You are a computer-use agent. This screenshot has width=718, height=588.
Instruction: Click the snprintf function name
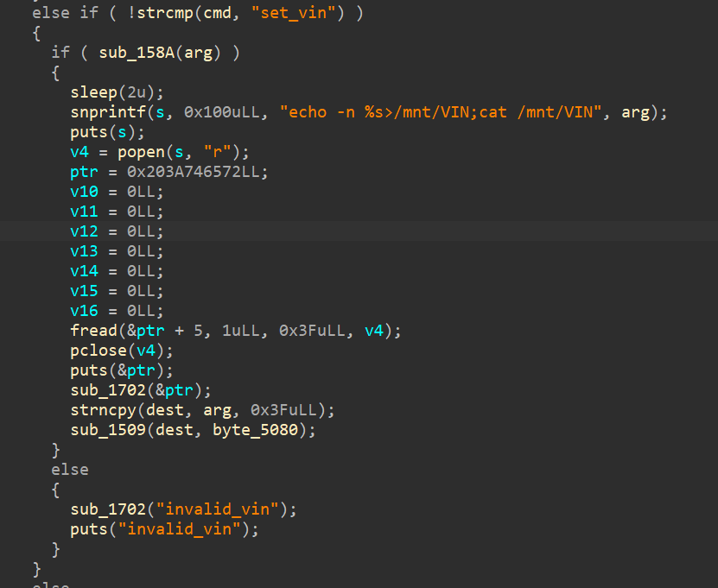point(108,112)
